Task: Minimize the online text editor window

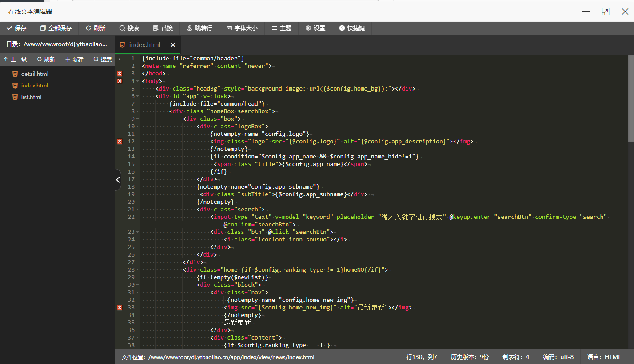Action: [586, 12]
